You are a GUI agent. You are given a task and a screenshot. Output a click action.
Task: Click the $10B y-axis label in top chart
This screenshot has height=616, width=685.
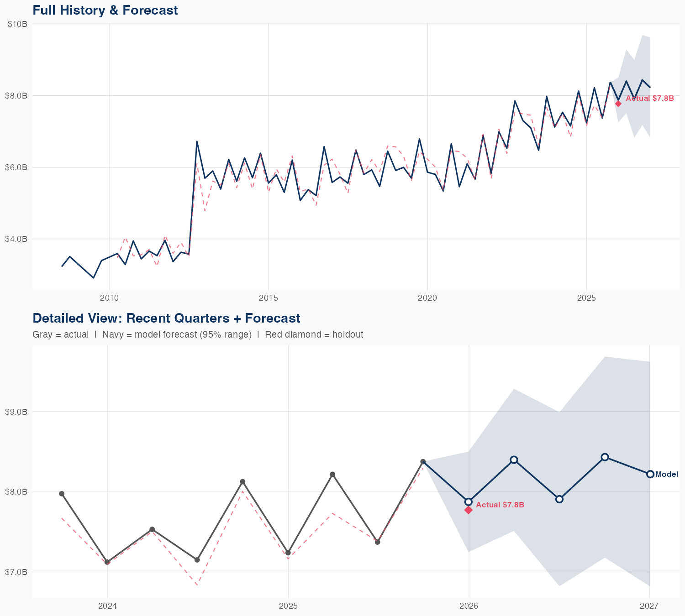(x=17, y=24)
